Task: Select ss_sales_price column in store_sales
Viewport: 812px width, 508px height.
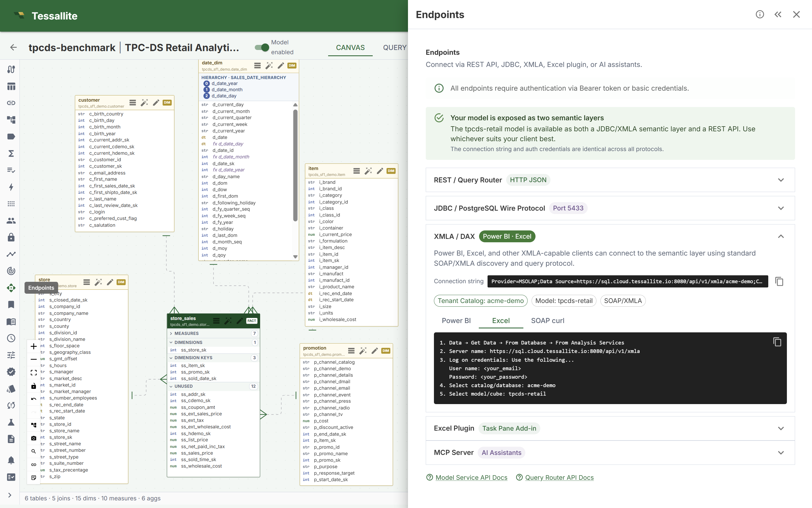Action: click(197, 453)
